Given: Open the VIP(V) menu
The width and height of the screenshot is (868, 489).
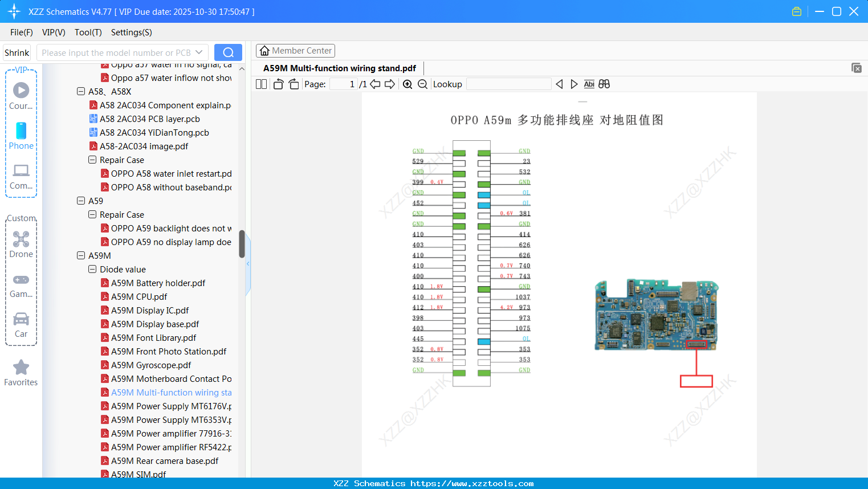Looking at the screenshot, I should 54,32.
